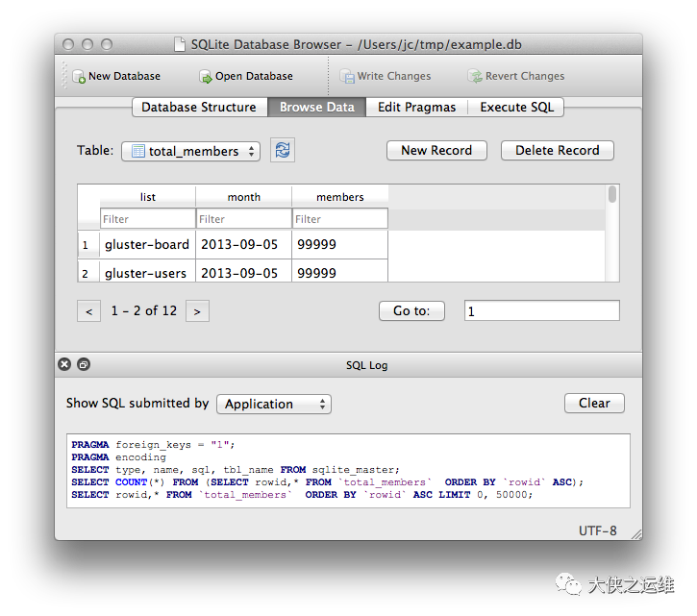Click the PRAGMA encoding log line
Image resolution: width=697 pixels, height=616 pixels.
[118, 456]
